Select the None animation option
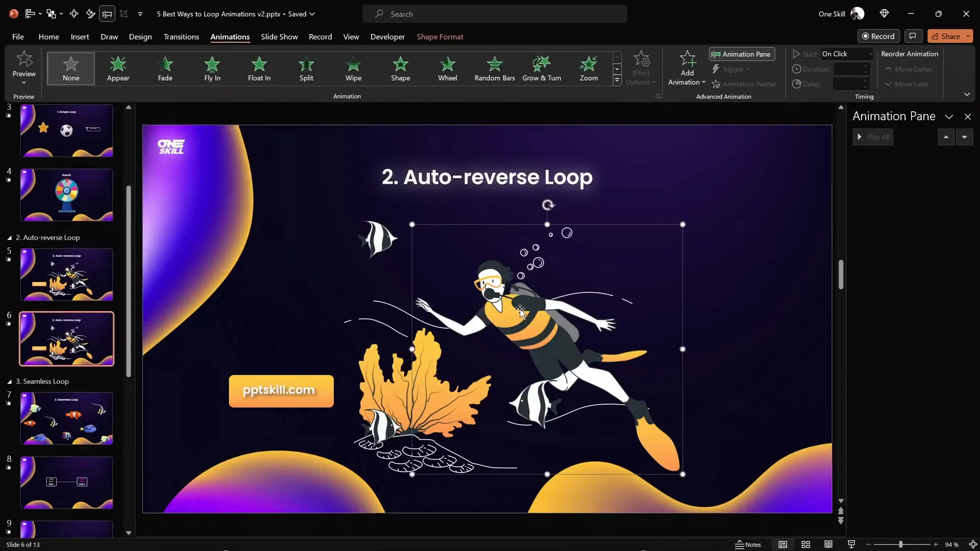This screenshot has width=980, height=551. coord(71,68)
